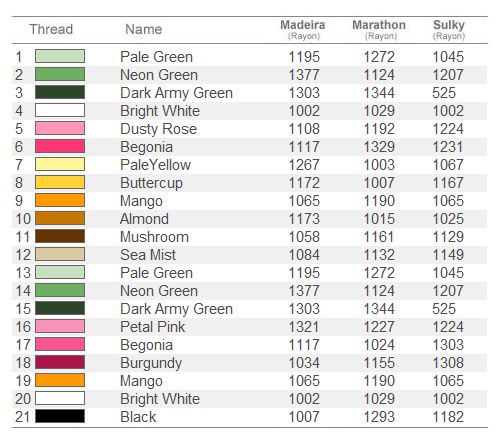500x438 pixels.
Task: Click the Thread column header
Action: point(51,29)
